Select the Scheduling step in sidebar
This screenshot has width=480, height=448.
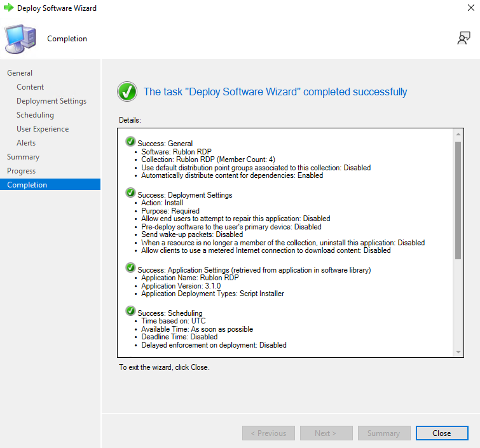click(35, 115)
